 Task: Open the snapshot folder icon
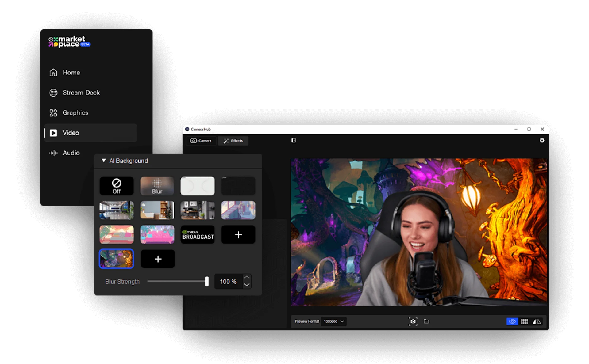(426, 321)
